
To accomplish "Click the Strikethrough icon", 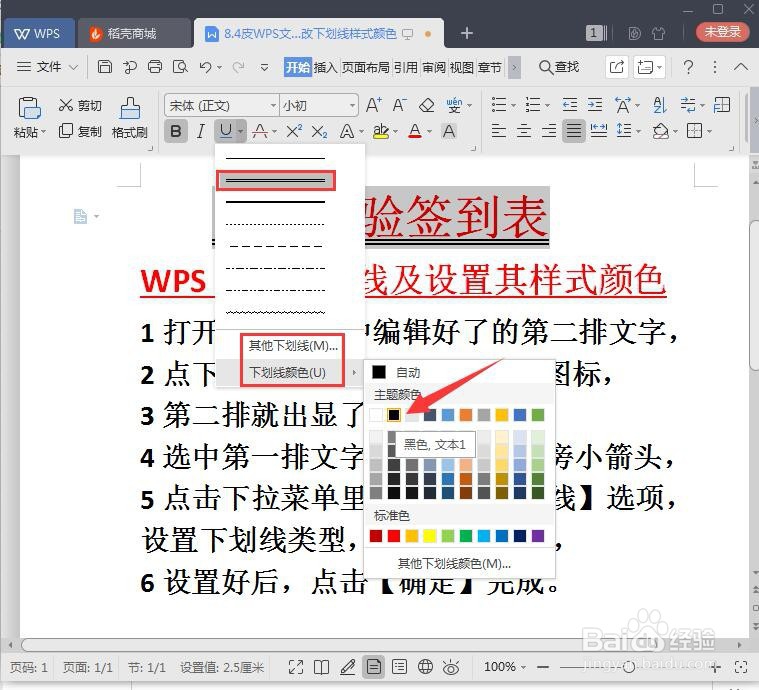I will pos(260,131).
